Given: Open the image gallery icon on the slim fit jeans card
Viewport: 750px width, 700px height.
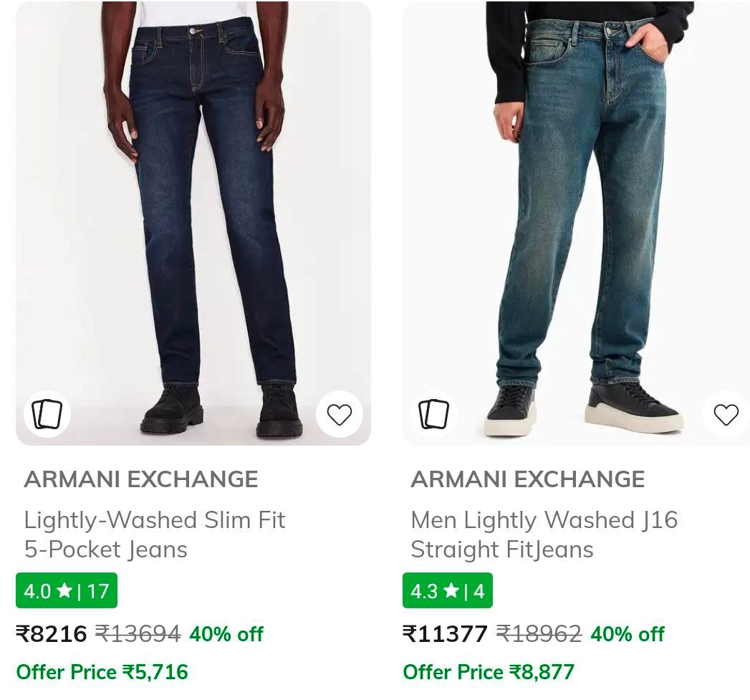Looking at the screenshot, I should point(47,414).
